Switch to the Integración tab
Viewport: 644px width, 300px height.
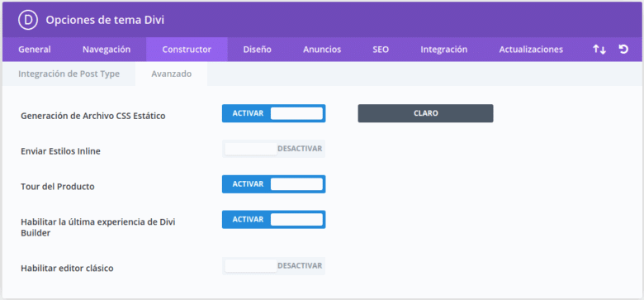(443, 50)
